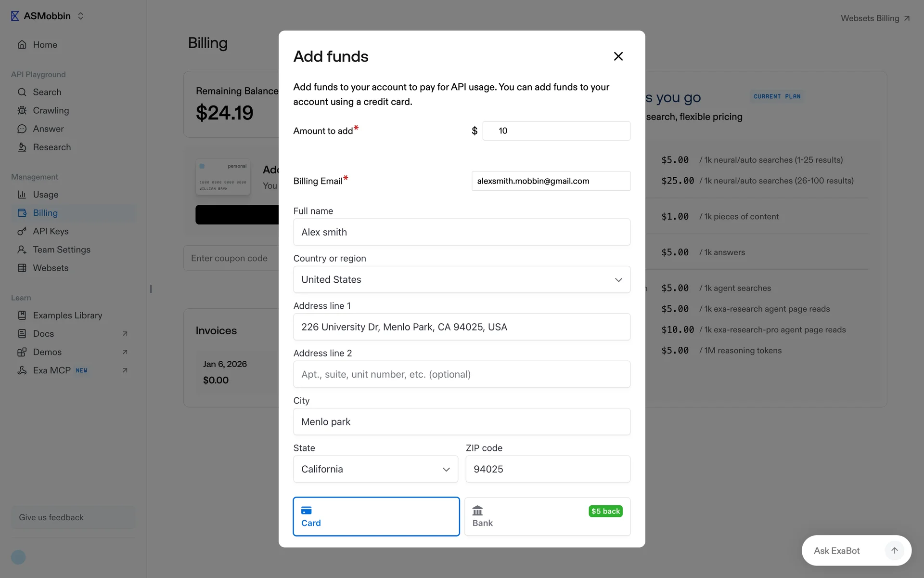924x578 pixels.
Task: Click the Address line 2 field
Action: tap(462, 374)
